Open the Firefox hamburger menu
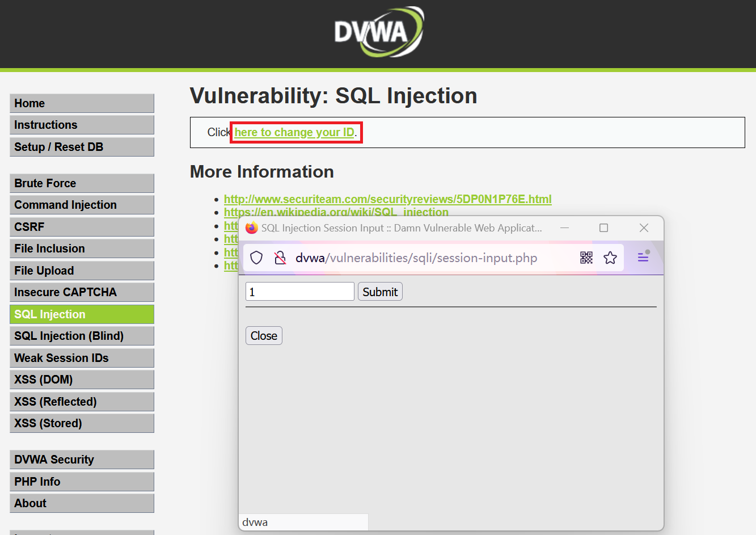This screenshot has width=756, height=535. click(643, 258)
